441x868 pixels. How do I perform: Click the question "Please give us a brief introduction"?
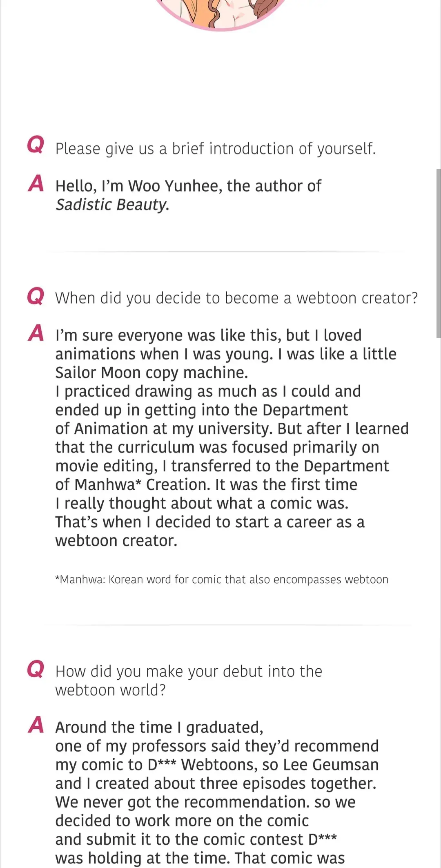(x=215, y=149)
